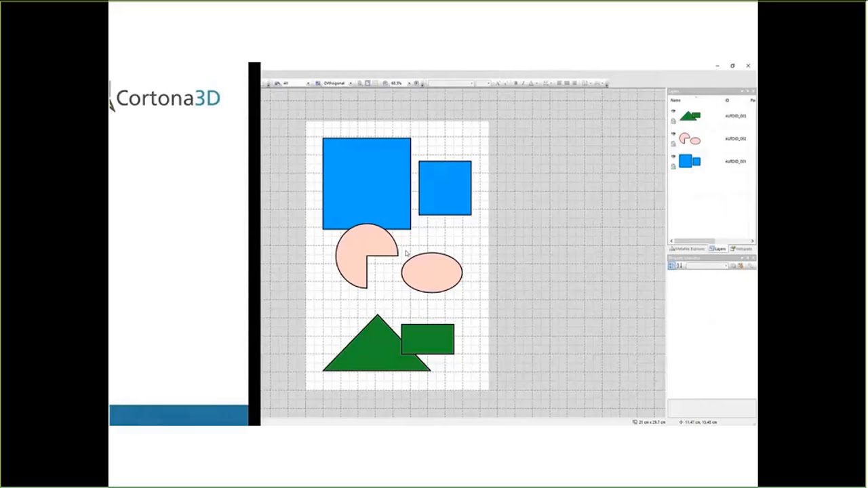Click the AUTOID_003 ID text
Viewport: 868px width, 488px height.
(736, 116)
